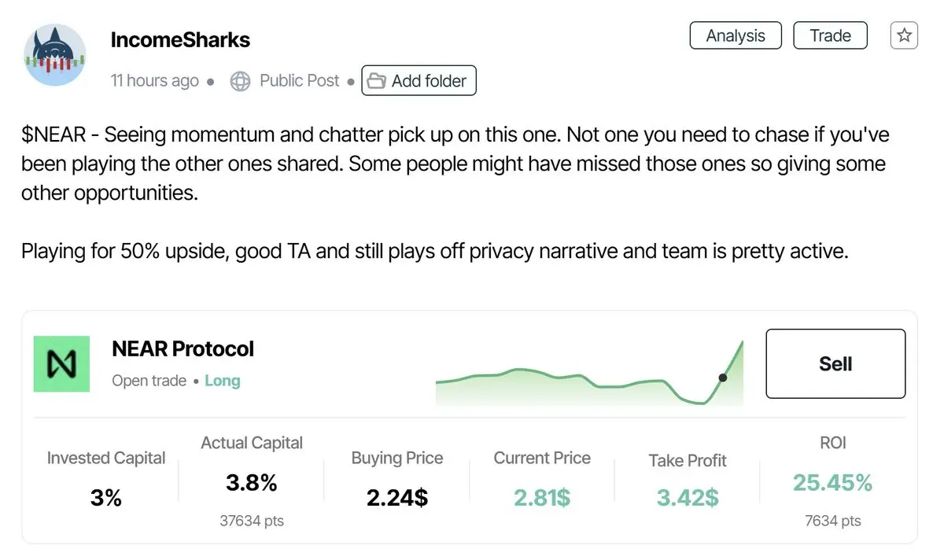This screenshot has height=560, width=944.
Task: Click the IncomeSharks shark avatar
Action: 55,55
